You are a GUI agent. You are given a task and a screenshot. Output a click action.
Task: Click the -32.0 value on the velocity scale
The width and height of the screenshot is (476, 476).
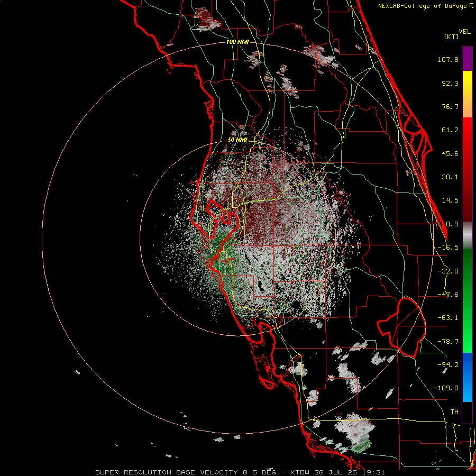tap(448, 271)
